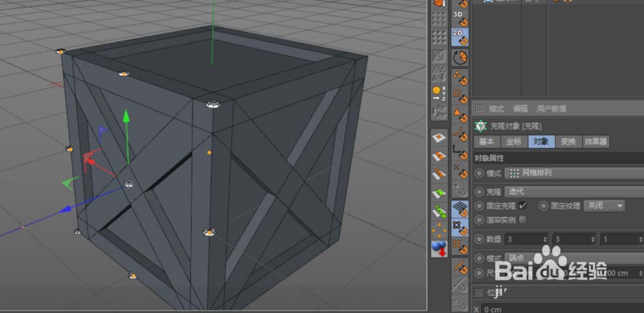Select the 3D snap mode icon
Image resolution: width=644 pixels, height=313 pixels.
[x=460, y=18]
